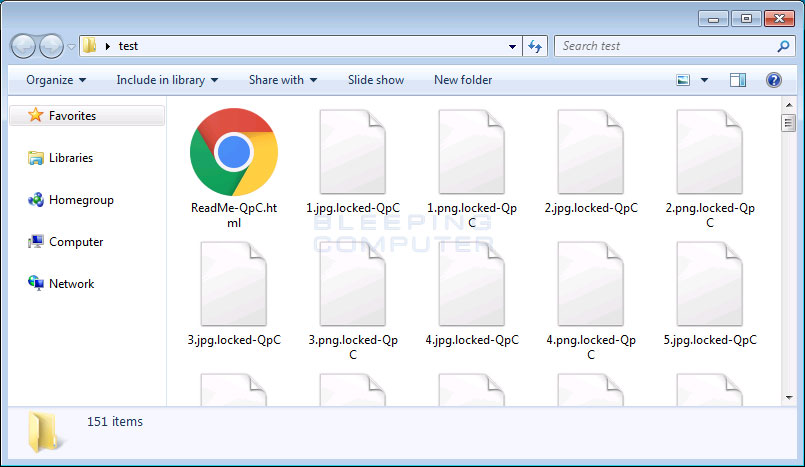Viewport: 805px width, 467px height.
Task: Open the ReadMe-QpC.html Chrome file icon
Action: 234,152
